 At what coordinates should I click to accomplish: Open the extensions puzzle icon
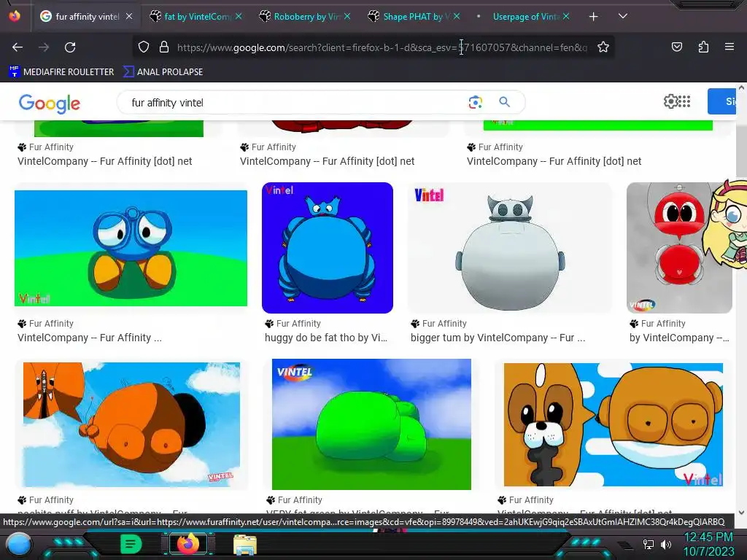pos(703,47)
